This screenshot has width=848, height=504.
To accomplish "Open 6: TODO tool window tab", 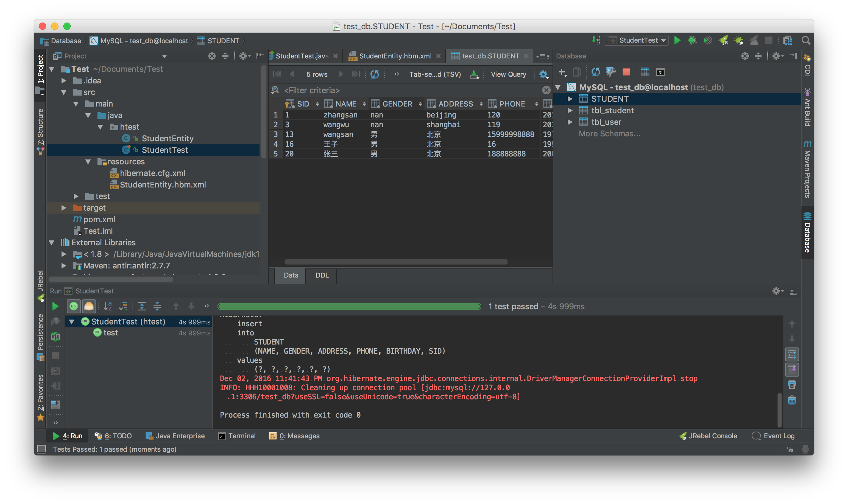I will click(x=113, y=436).
